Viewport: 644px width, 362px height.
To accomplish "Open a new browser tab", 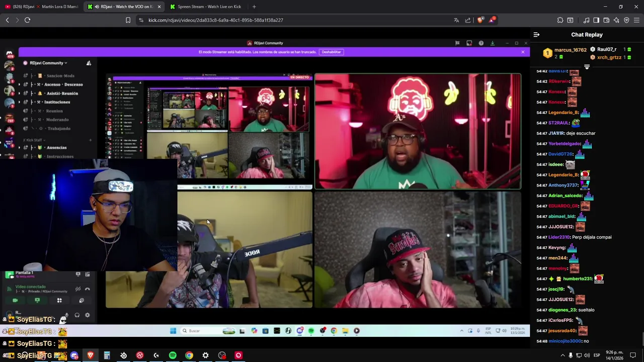I will 254,7.
